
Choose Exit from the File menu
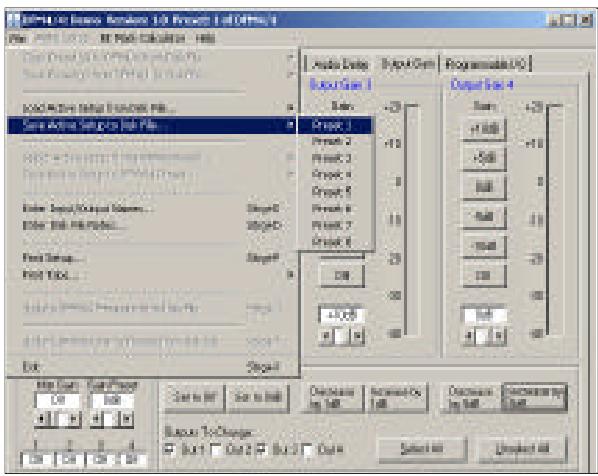pos(152,367)
